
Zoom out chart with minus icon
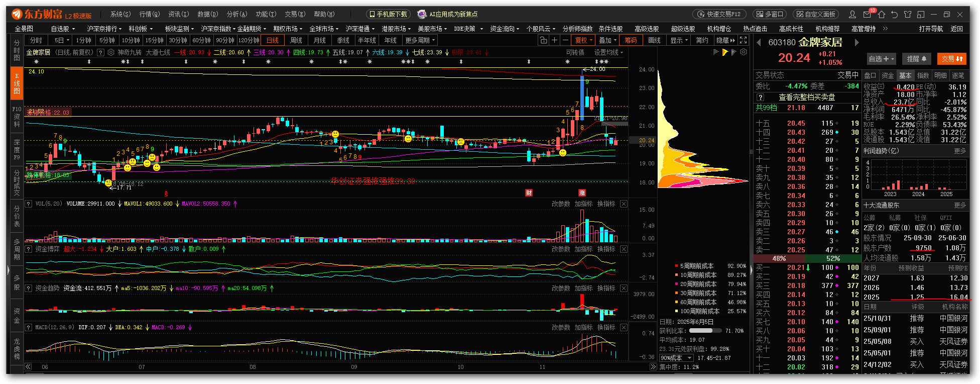pos(566,40)
